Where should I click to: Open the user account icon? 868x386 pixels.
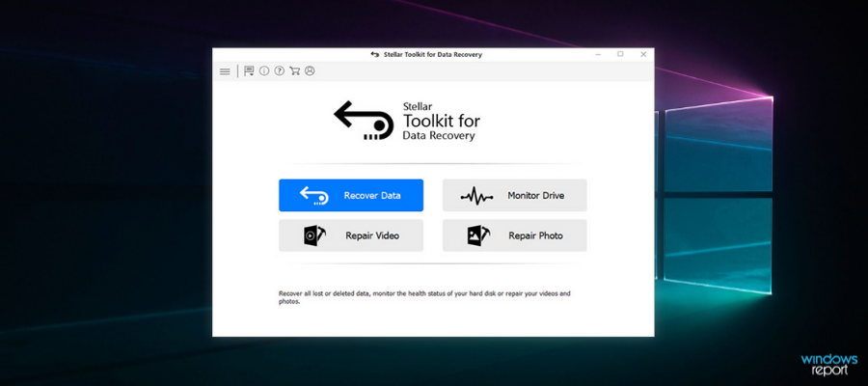coord(310,70)
